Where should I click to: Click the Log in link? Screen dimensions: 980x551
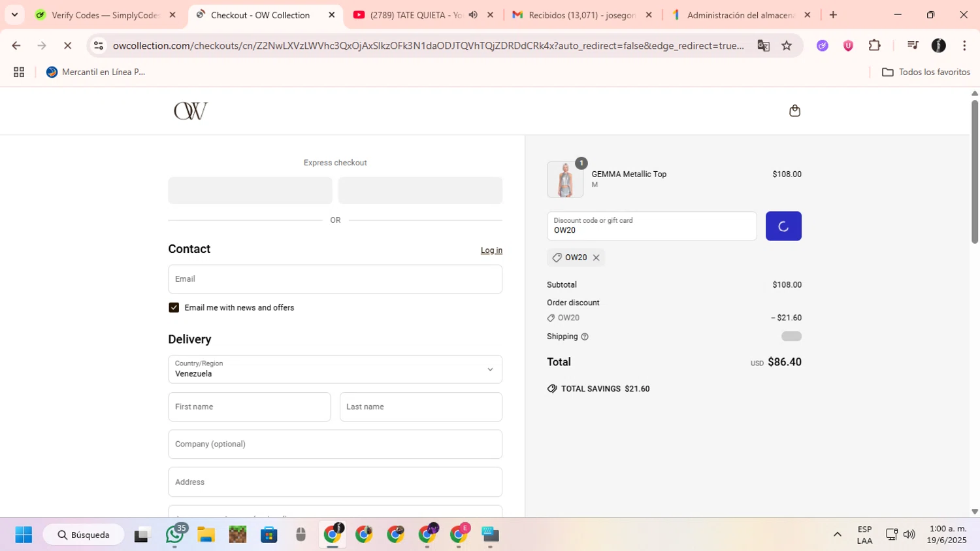491,250
